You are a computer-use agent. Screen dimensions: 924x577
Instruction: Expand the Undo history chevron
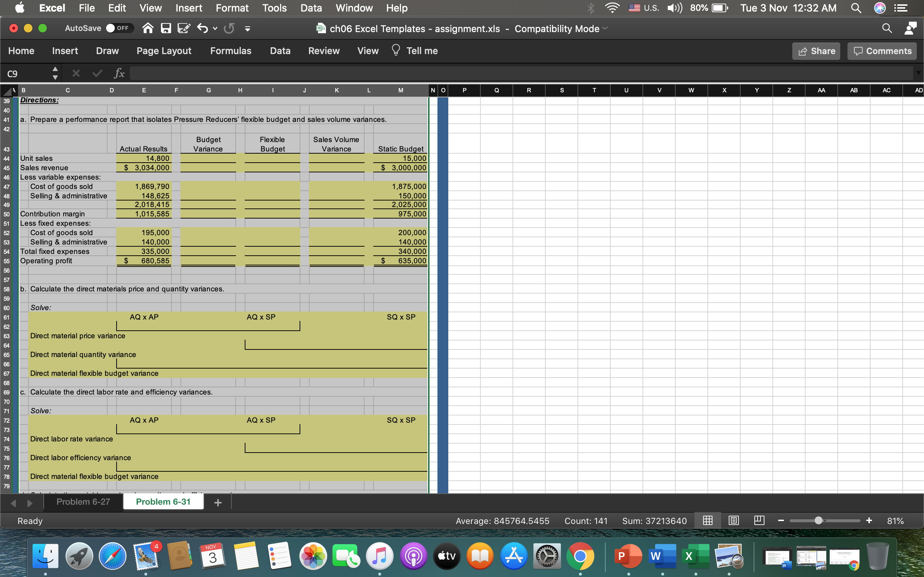pyautogui.click(x=215, y=28)
